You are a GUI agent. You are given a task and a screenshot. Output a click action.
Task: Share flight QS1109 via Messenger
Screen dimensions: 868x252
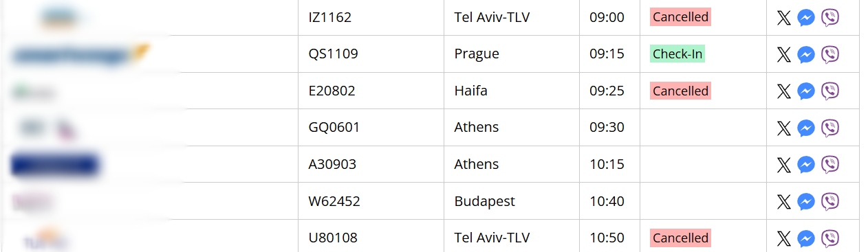pyautogui.click(x=806, y=54)
